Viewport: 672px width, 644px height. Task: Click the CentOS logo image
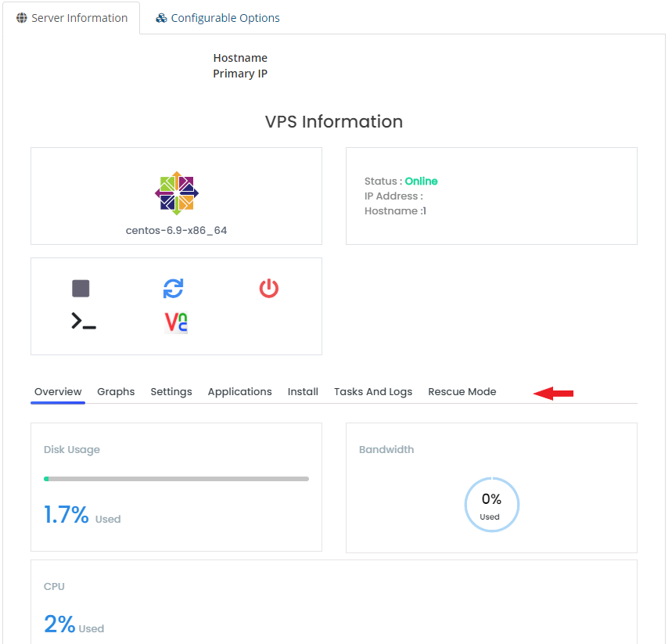pos(177,192)
